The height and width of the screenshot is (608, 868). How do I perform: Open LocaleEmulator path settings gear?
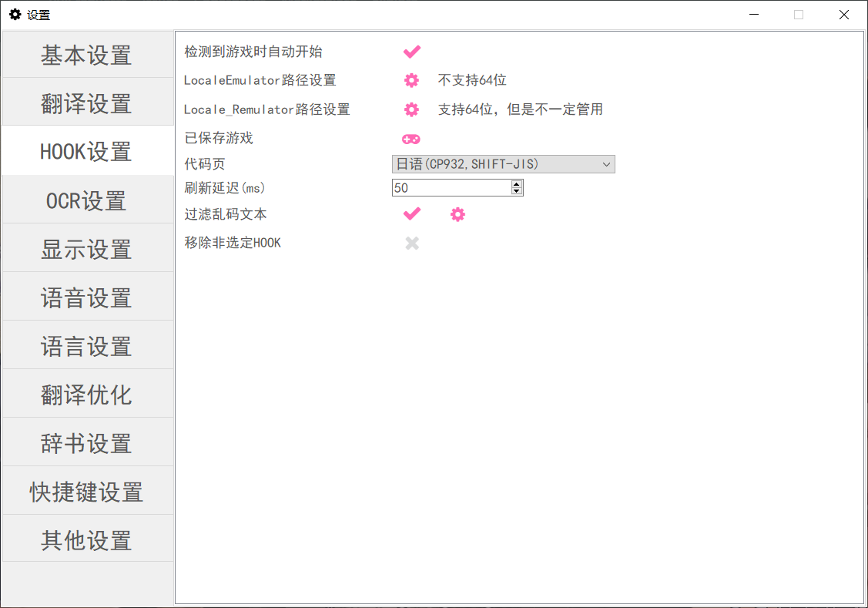point(411,80)
